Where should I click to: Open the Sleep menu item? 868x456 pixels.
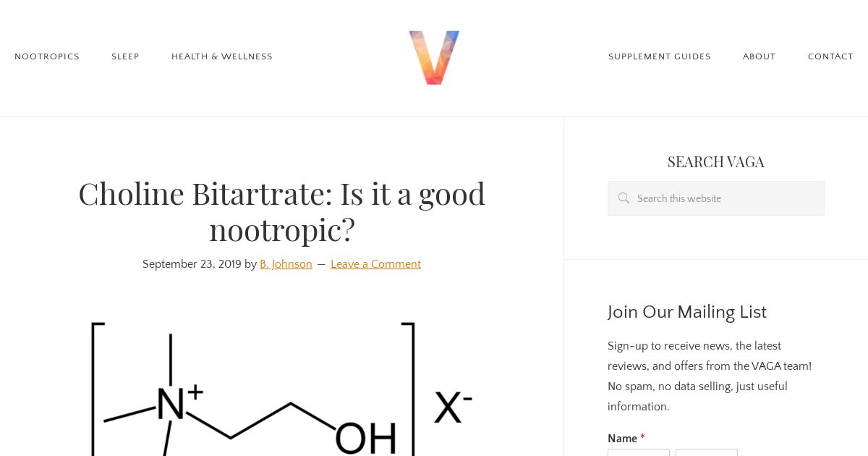click(125, 56)
